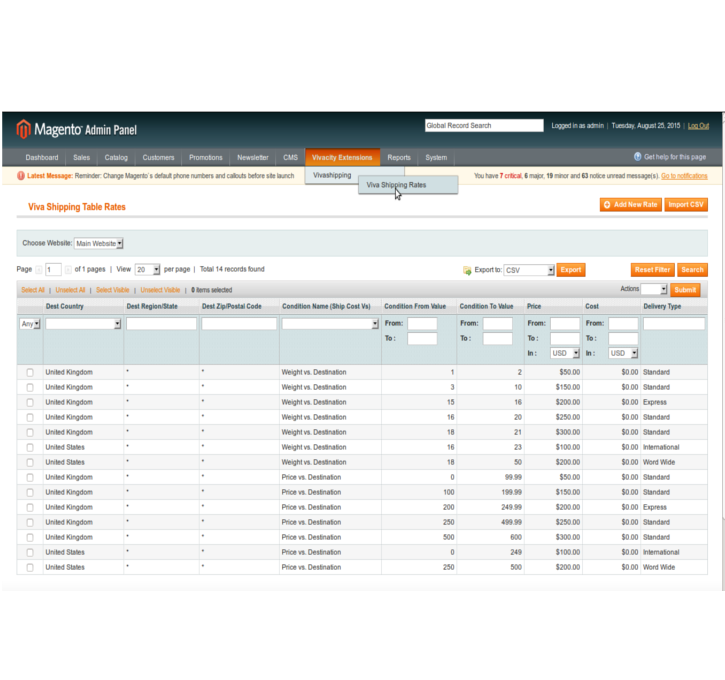Viewport: 725px width, 680px height.
Task: Click the Dest Region/State filter field
Action: pos(161,324)
